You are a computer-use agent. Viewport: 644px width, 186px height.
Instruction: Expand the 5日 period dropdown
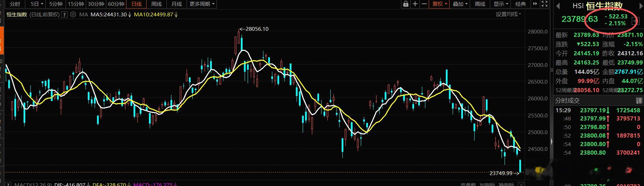37,4
